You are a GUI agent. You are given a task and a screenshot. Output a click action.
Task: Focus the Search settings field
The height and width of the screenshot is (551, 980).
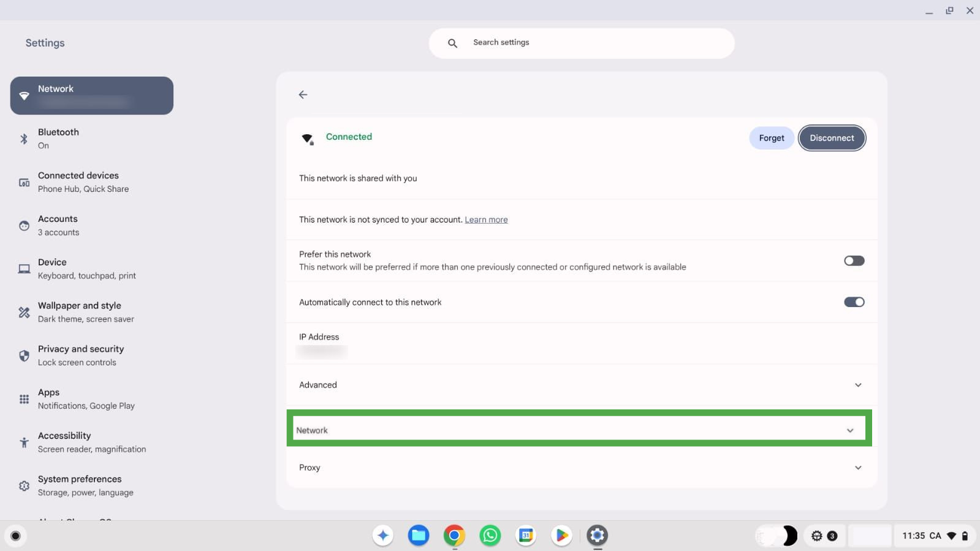pyautogui.click(x=582, y=43)
